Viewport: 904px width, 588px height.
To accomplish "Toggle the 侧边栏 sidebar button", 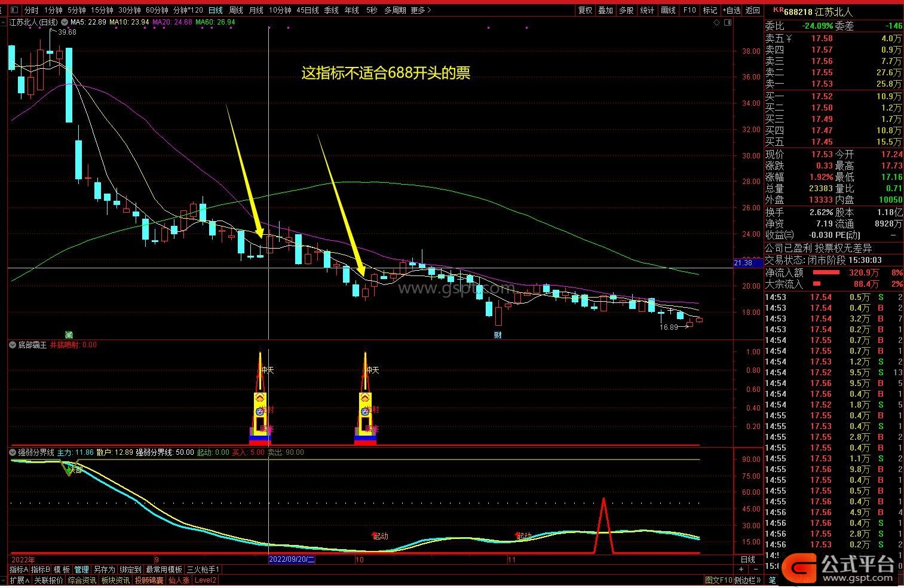I will click(747, 580).
